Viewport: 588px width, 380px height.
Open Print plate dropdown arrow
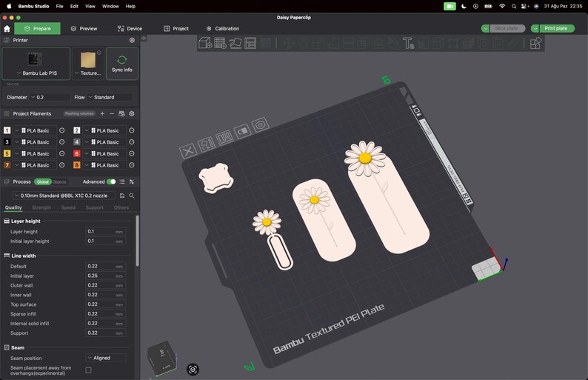click(x=535, y=28)
